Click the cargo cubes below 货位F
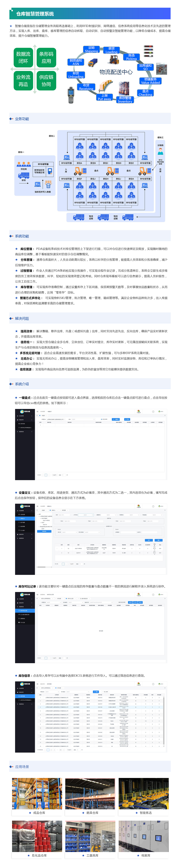The width and height of the screenshot is (180, 868). [79, 191]
